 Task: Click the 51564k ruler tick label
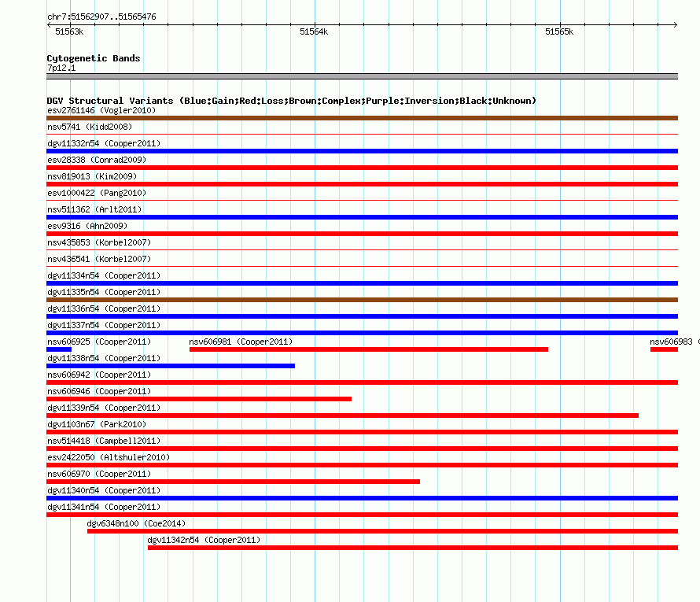314,31
